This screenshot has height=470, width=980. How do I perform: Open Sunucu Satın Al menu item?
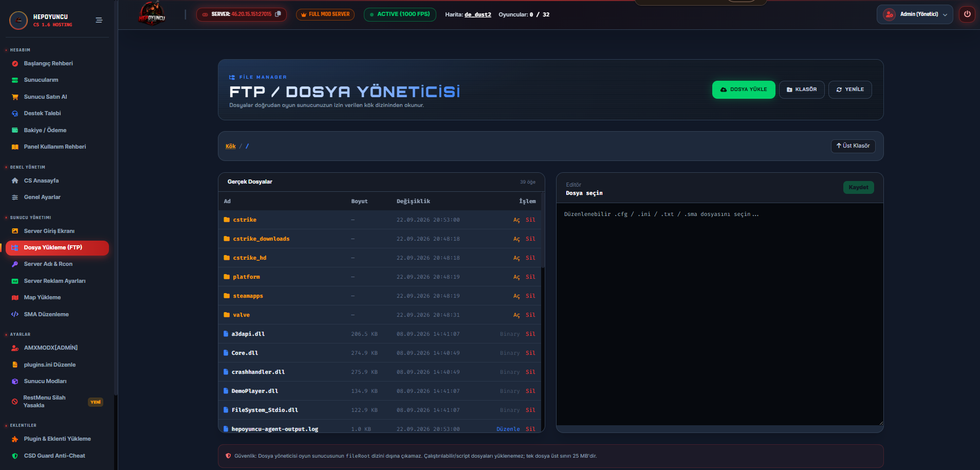point(45,97)
